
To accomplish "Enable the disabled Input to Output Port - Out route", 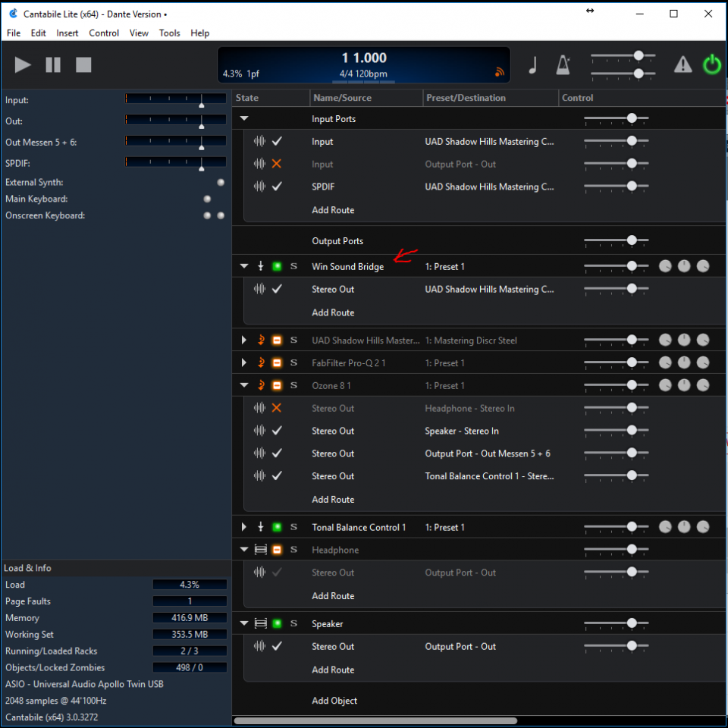I will coord(277,164).
